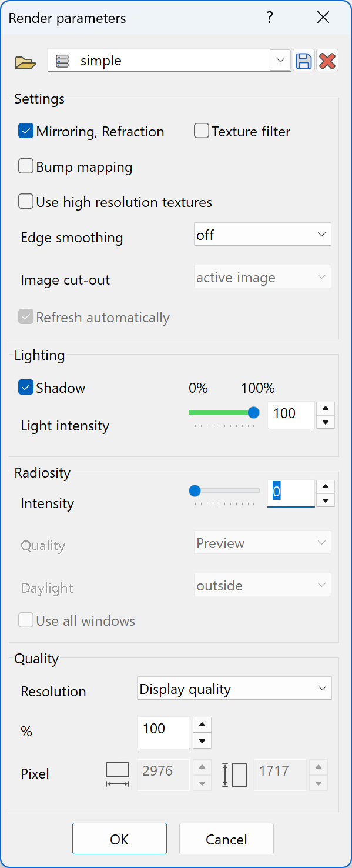Enable high resolution textures

(25, 201)
